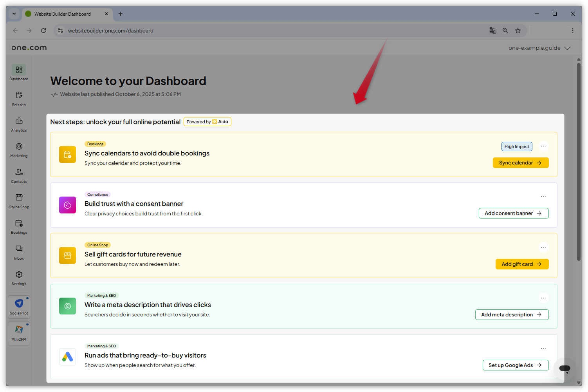Open the browser tab search dropdown
The width and height of the screenshot is (588, 392).
click(x=14, y=14)
